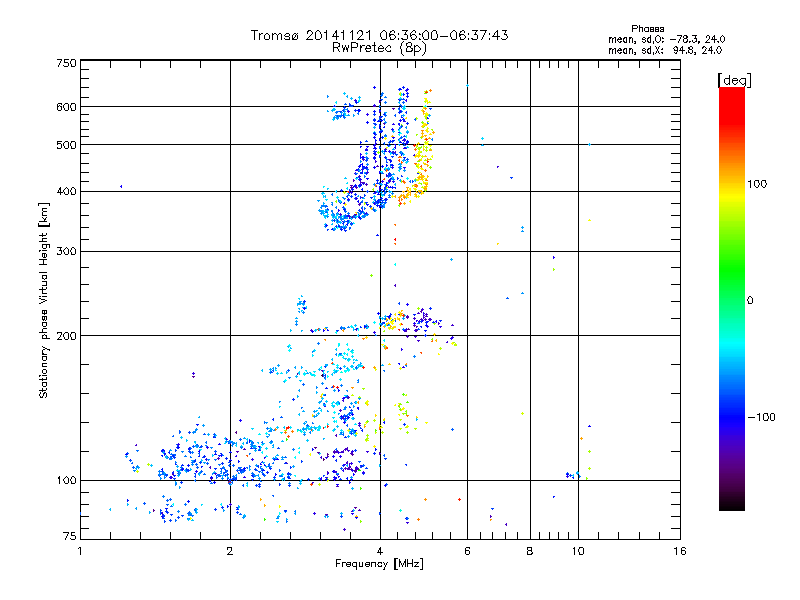Click the black bottom of the colorbar
800x600 pixels.
[x=732, y=503]
